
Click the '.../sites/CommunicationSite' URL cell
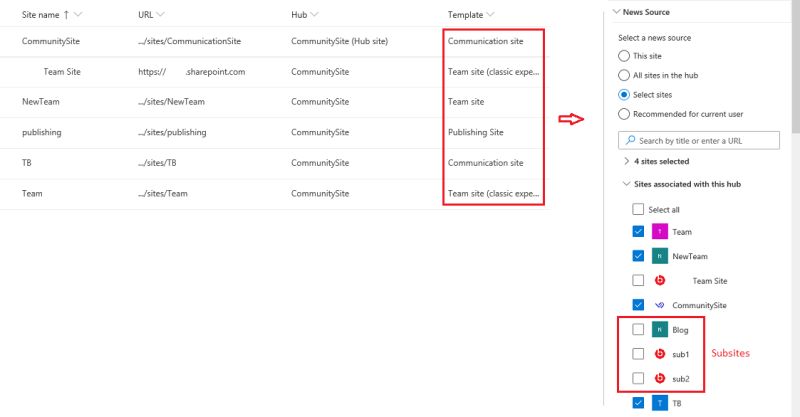click(189, 41)
